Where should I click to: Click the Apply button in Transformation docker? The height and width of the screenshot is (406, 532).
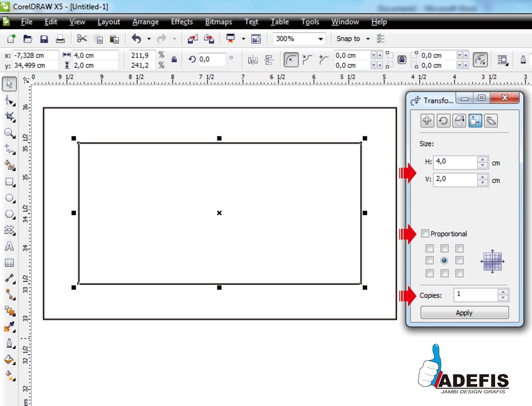pos(464,312)
